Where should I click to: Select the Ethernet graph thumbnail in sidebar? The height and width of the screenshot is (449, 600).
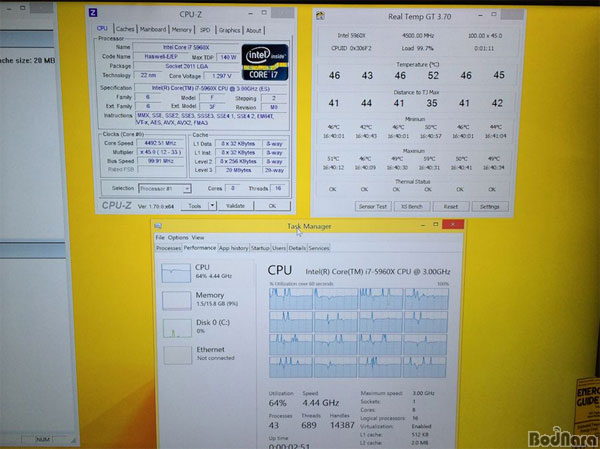(178, 355)
